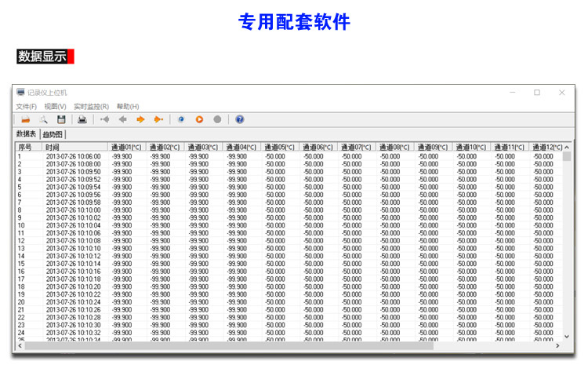Click the 时间 column header
Image resolution: width=588 pixels, height=383 pixels.
point(74,147)
